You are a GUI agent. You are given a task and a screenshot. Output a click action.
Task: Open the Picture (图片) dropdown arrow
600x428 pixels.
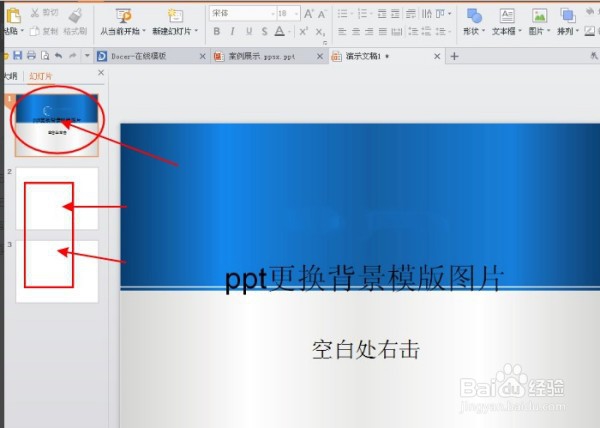pyautogui.click(x=548, y=31)
